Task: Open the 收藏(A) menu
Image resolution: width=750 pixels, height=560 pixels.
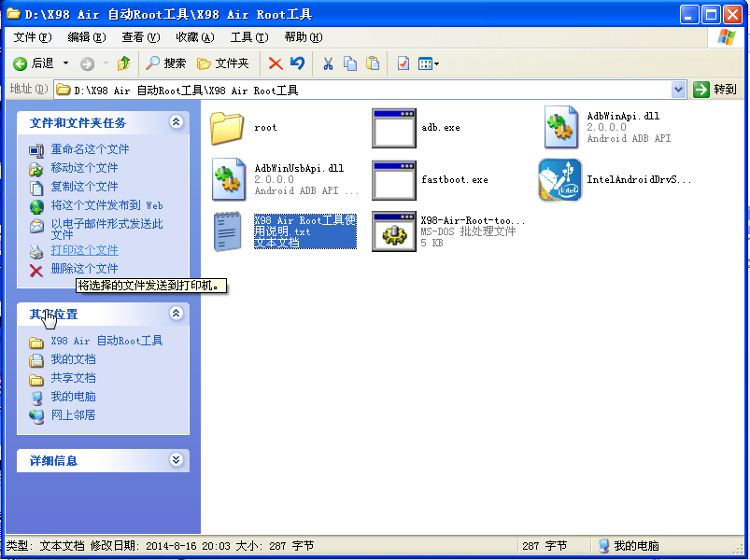Action: pos(194,36)
